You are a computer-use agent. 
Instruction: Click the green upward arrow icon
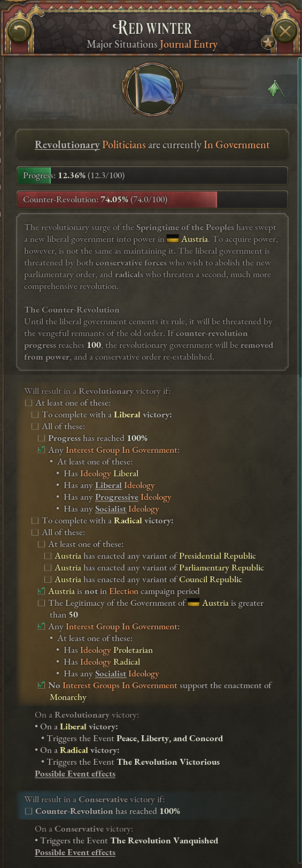tap(276, 89)
